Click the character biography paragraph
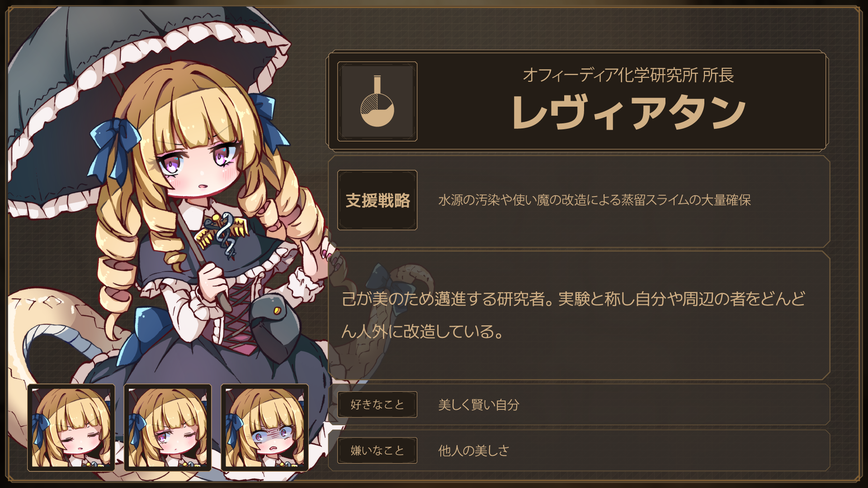Viewport: 868px width, 488px height. click(x=573, y=315)
